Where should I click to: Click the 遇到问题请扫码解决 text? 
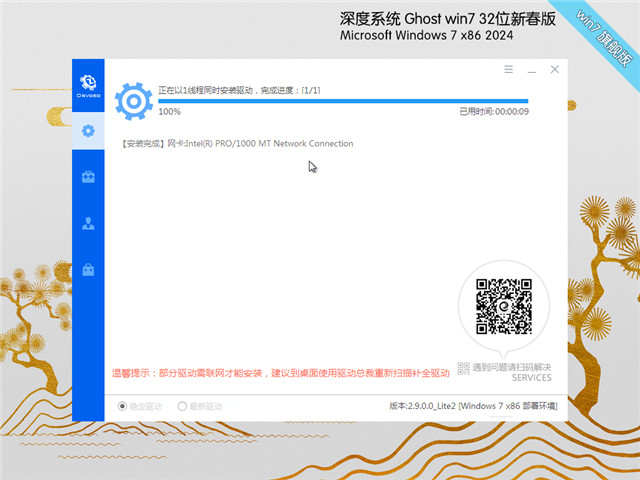(x=512, y=367)
